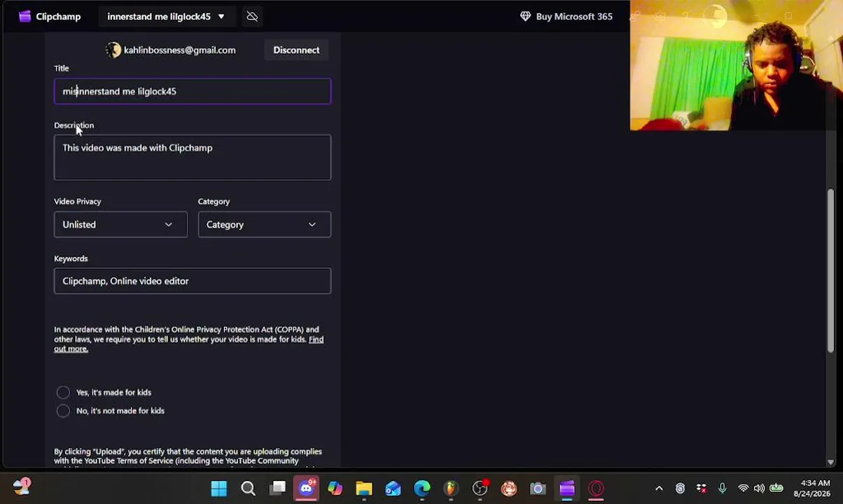The width and height of the screenshot is (843, 504).
Task: Open the weather widget on the taskbar
Action: 22,486
